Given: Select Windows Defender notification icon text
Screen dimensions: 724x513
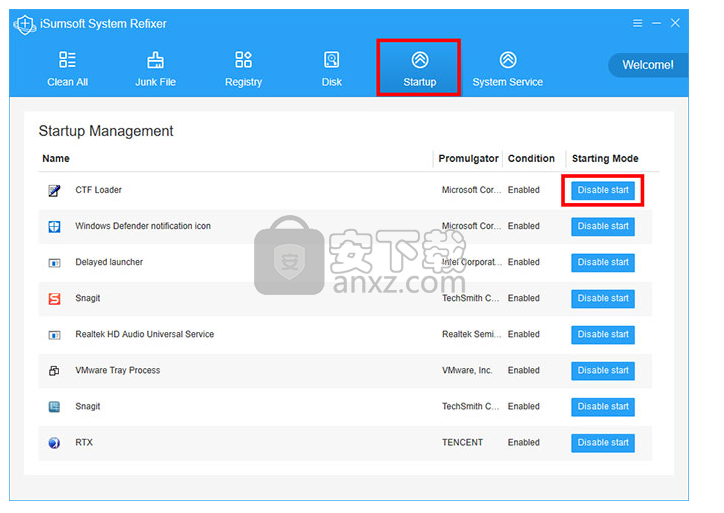Looking at the screenshot, I should (x=143, y=226).
